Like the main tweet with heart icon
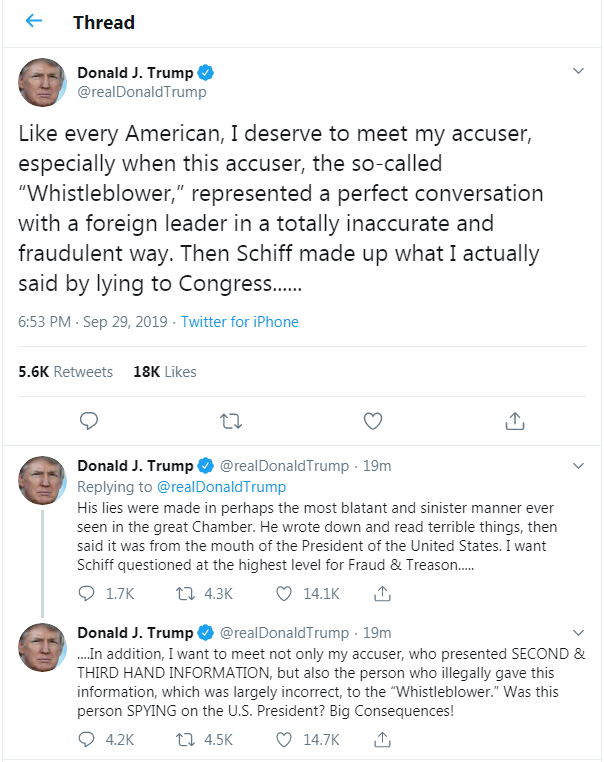Viewport: 604px width, 762px height. [373, 421]
